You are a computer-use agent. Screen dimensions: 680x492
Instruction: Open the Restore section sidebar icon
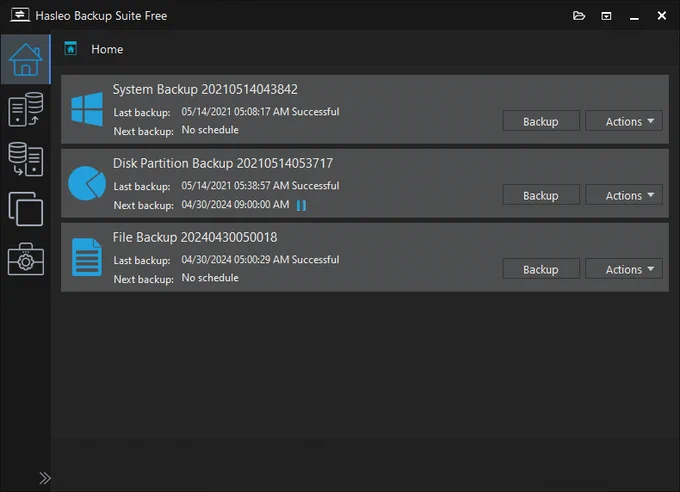pos(26,159)
